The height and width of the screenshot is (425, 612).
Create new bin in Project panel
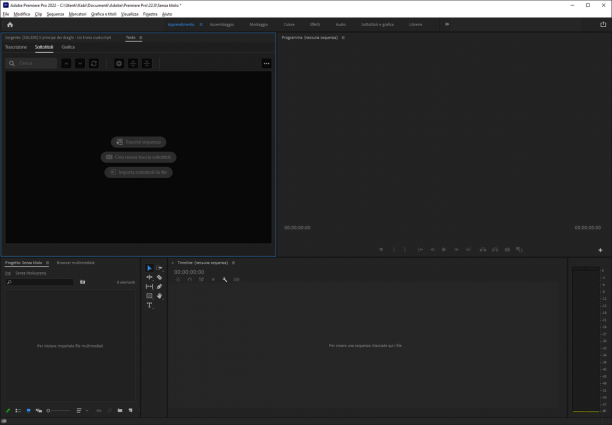click(120, 411)
